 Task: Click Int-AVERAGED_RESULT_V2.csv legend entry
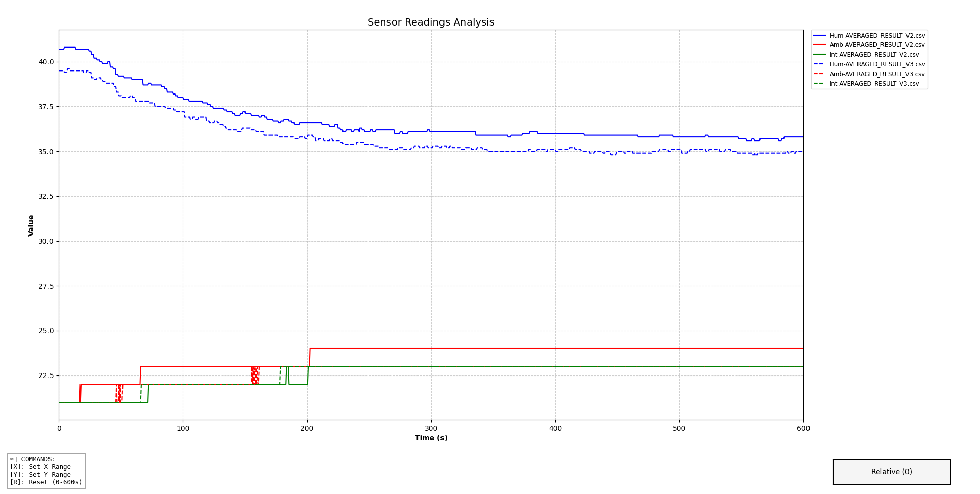[874, 55]
